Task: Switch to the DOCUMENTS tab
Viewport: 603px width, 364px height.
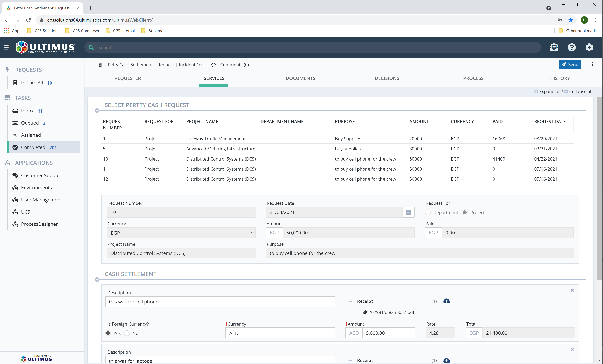Action: [x=300, y=78]
